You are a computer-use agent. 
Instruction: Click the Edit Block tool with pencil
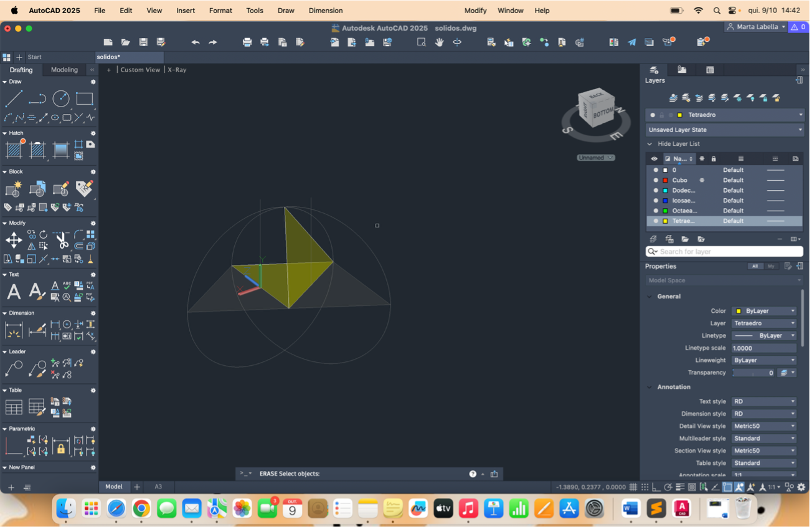click(x=61, y=188)
